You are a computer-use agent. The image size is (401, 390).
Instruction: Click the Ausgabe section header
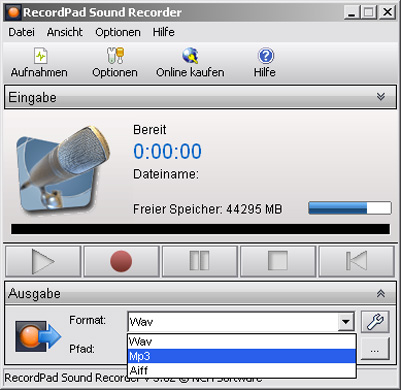[200, 293]
